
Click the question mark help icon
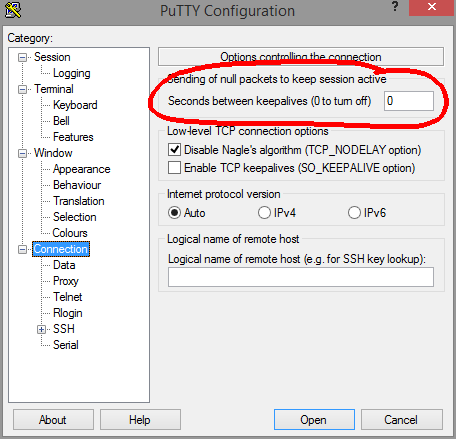point(395,6)
